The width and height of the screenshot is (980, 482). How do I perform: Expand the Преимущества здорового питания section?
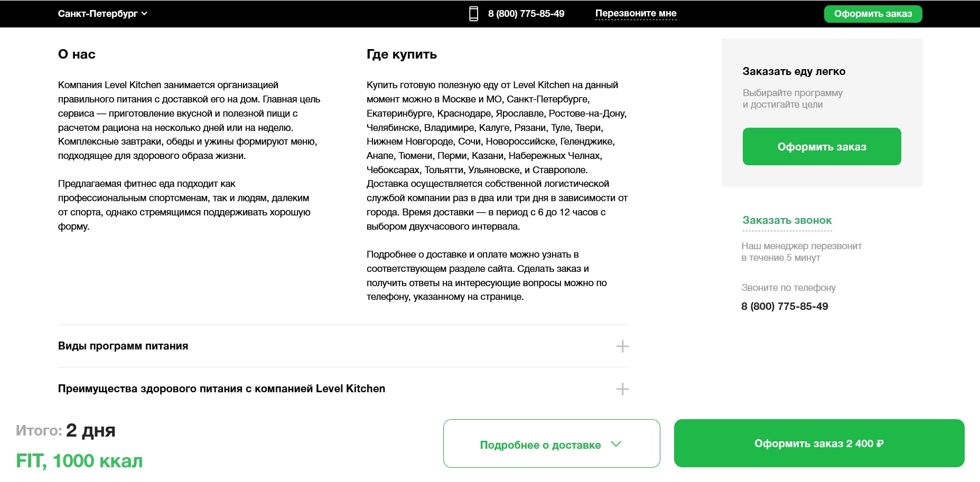(221, 389)
